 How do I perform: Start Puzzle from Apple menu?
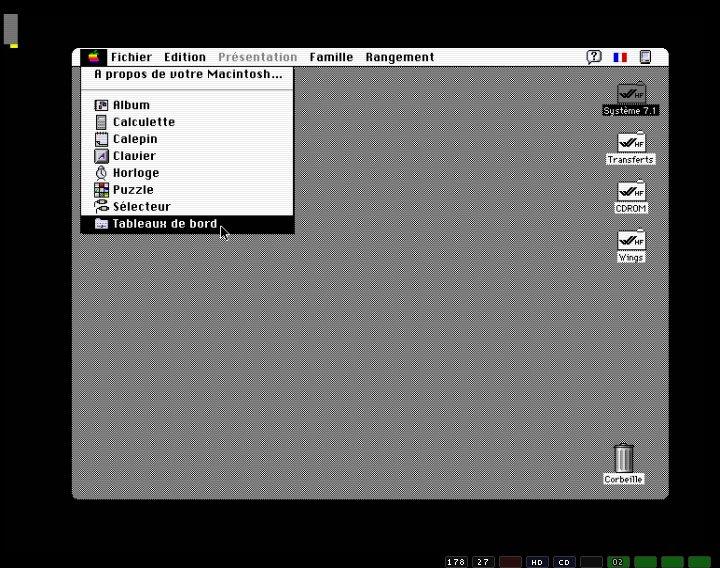(187, 190)
